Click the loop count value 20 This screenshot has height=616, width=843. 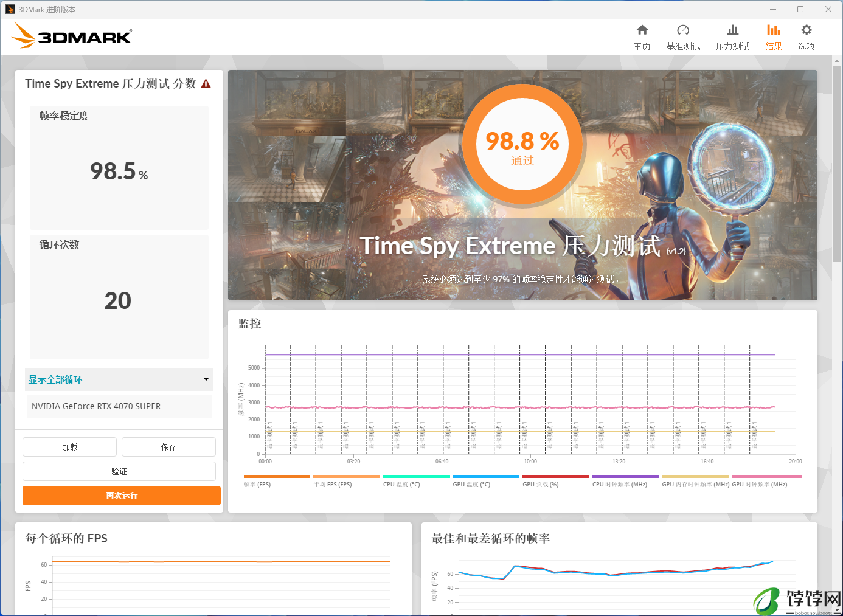[x=118, y=300]
